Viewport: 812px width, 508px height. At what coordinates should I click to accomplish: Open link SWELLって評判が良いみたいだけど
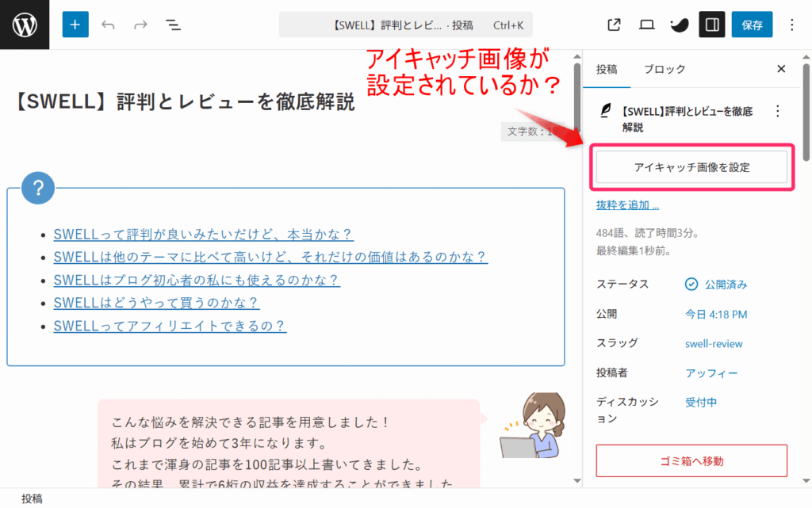click(x=204, y=235)
